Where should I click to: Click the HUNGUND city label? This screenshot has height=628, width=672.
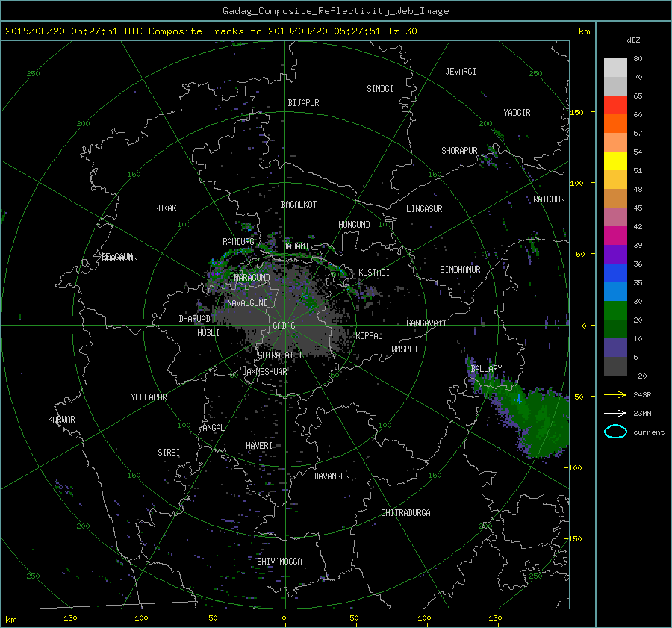[x=354, y=225]
